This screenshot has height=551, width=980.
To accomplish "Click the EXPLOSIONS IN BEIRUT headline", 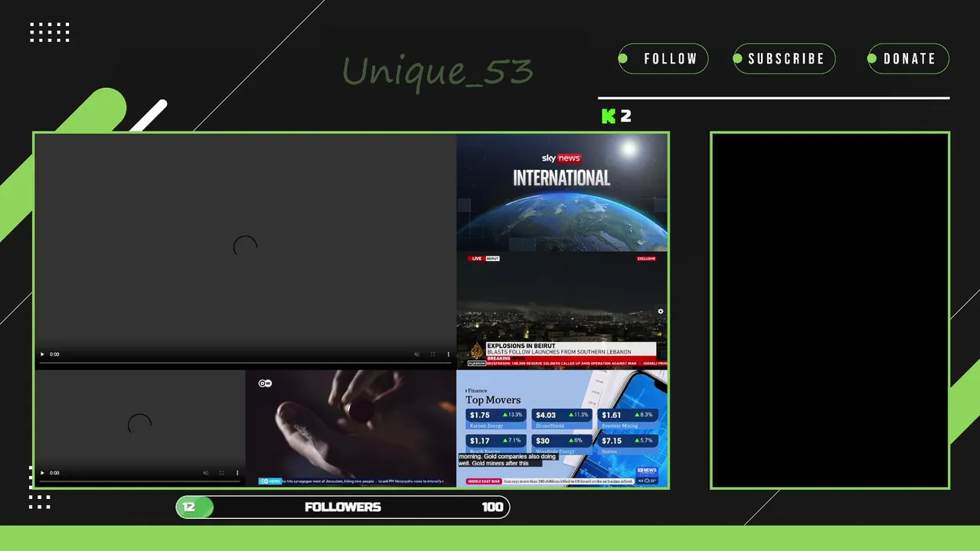I will point(521,346).
